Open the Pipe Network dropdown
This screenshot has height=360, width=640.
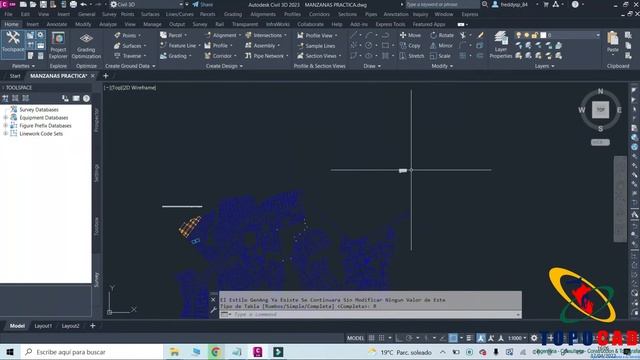[x=267, y=56]
